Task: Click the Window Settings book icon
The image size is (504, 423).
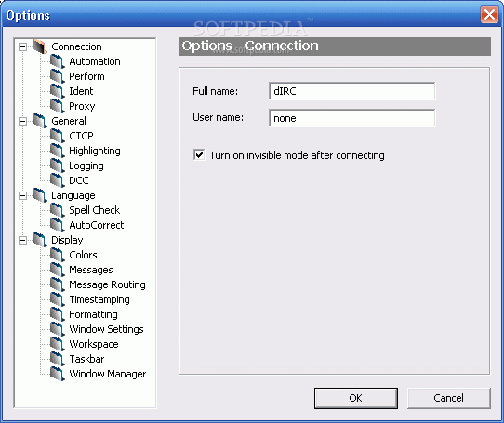Action: coord(58,329)
